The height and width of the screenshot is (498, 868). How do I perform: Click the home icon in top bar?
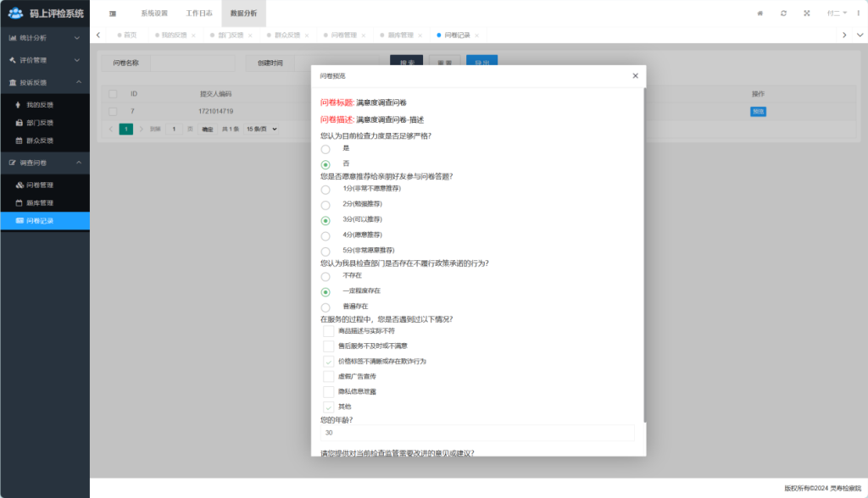coord(759,14)
